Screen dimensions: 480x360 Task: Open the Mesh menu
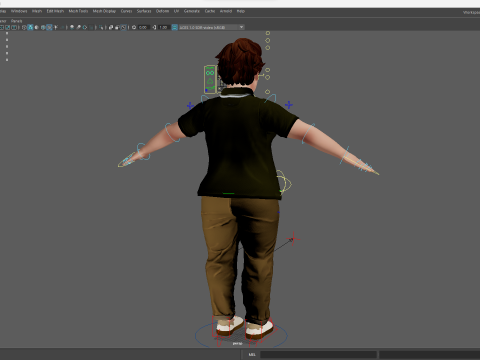point(37,11)
